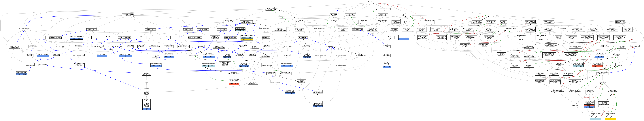Screen dimensions: 644x121
Task: Click the 'lymphangiogenesis' node title
Action: tap(22, 72)
